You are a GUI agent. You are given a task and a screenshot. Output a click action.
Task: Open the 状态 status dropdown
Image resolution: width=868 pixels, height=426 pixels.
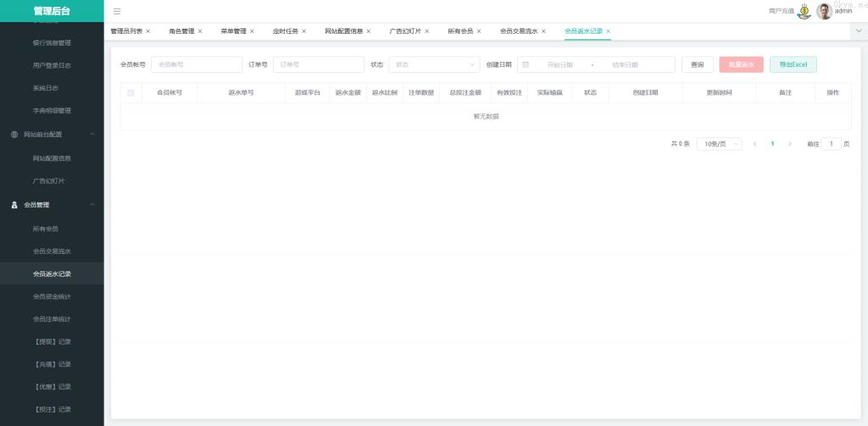pos(435,64)
